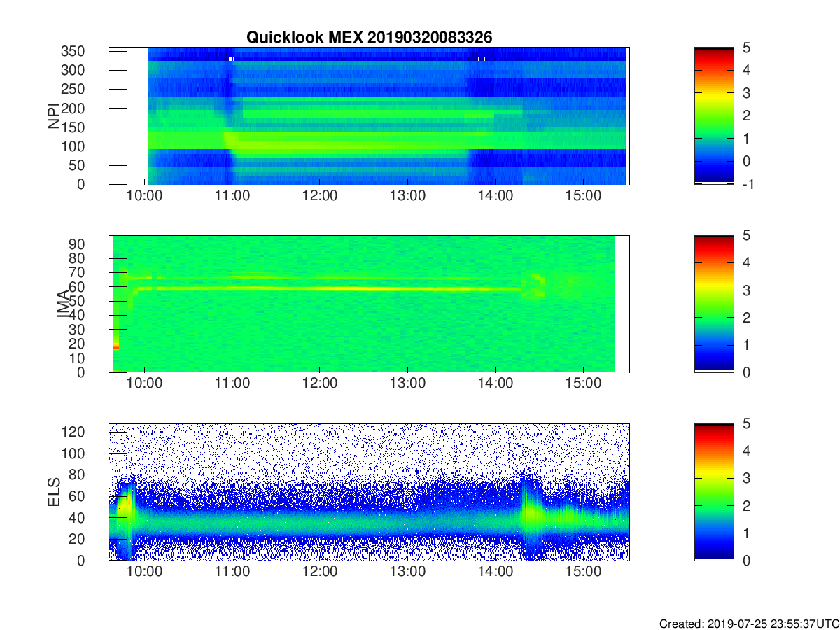Click 15:00 time label under IMA plot
840x630 pixels.
(583, 384)
